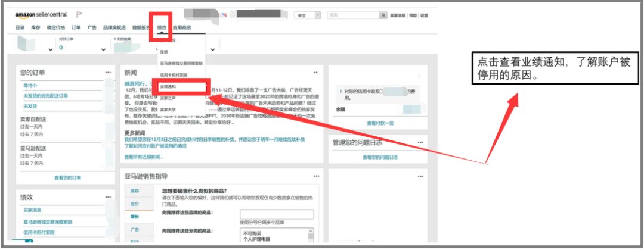Click the search magnifier button
The width and height of the screenshot is (644, 250).
point(383,15)
